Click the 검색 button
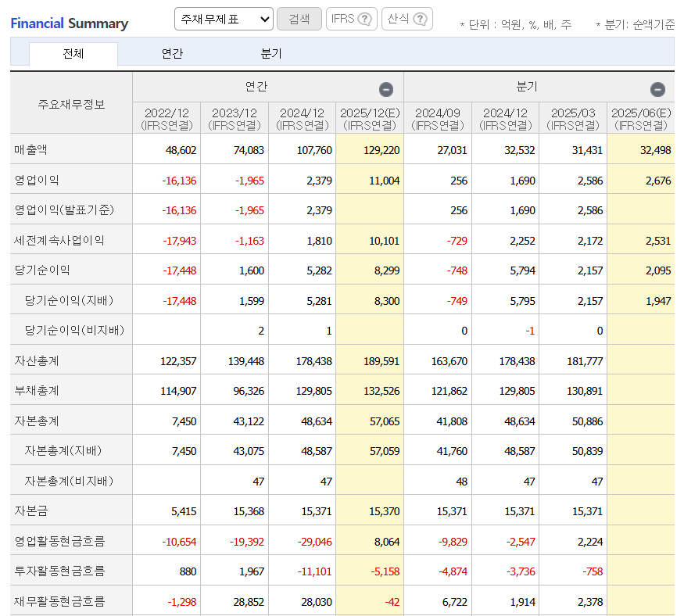 299,19
